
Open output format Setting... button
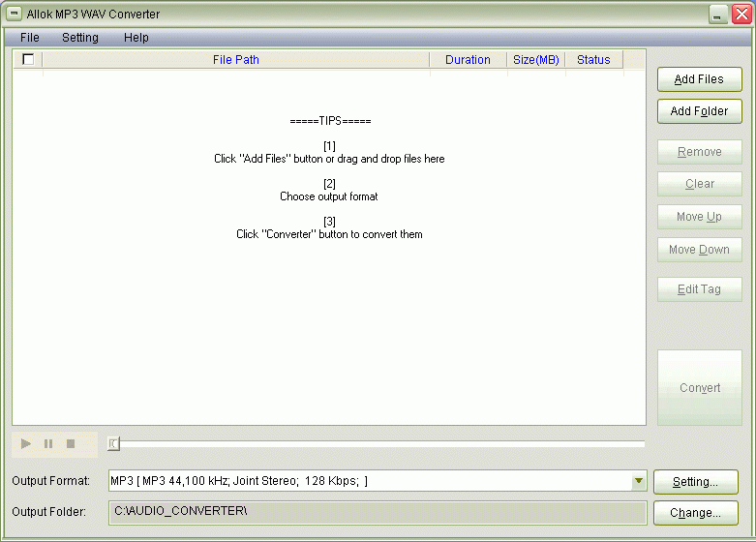(695, 482)
